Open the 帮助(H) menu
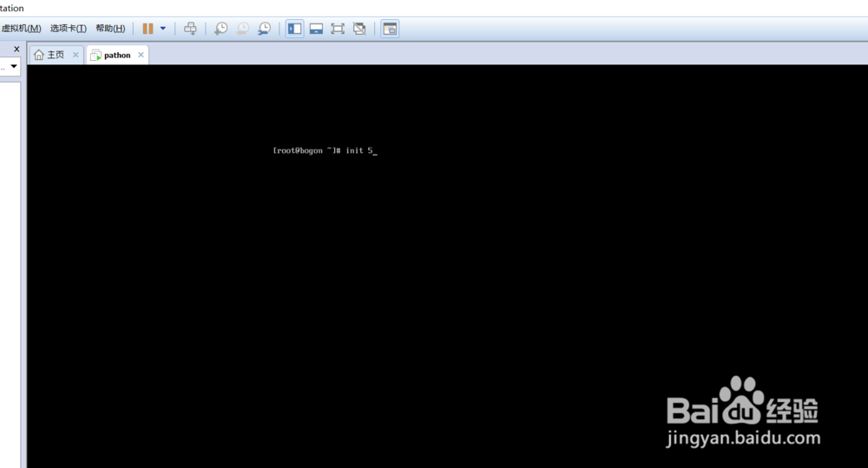This screenshot has height=468, width=868. 110,29
